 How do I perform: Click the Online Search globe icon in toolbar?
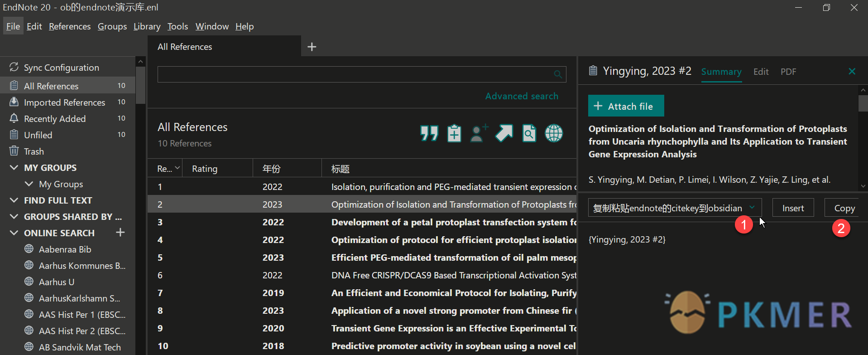tap(554, 133)
